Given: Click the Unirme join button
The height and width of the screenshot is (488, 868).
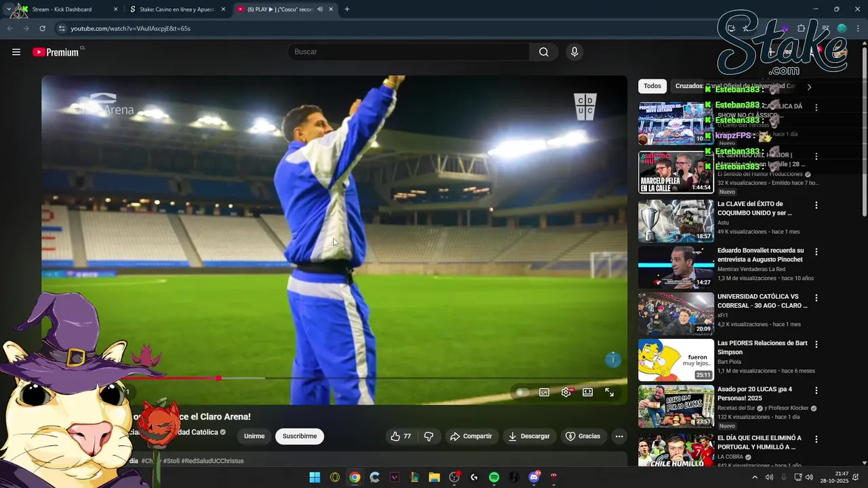Looking at the screenshot, I should (254, 436).
